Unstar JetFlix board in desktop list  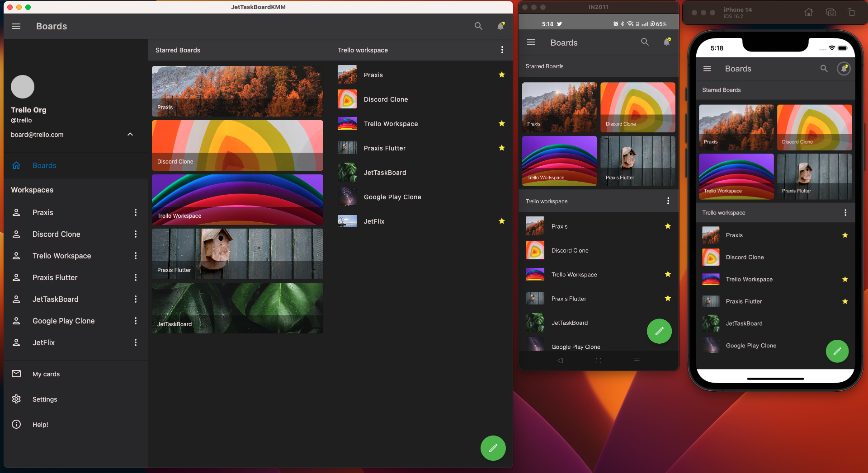point(502,221)
